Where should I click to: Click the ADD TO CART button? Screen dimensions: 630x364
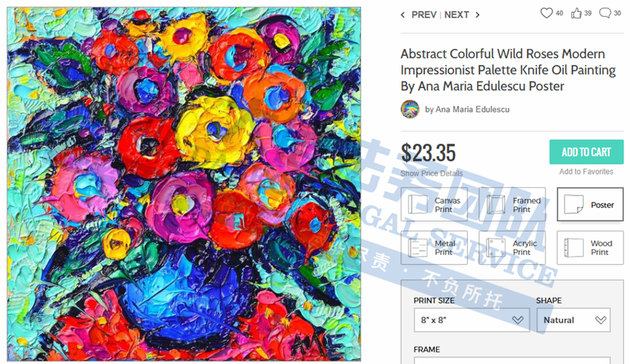[x=586, y=152]
